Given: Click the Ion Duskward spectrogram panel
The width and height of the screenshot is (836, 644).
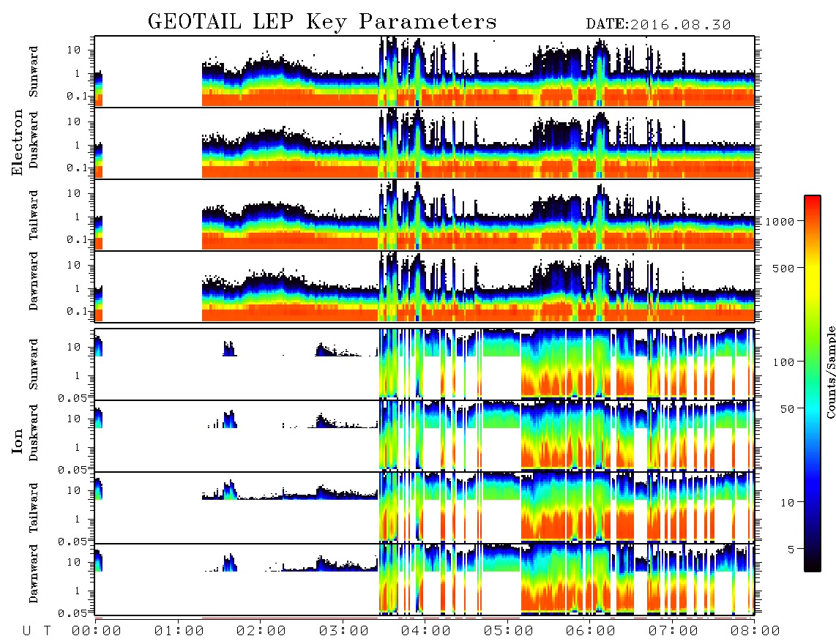Looking at the screenshot, I should point(425,435).
